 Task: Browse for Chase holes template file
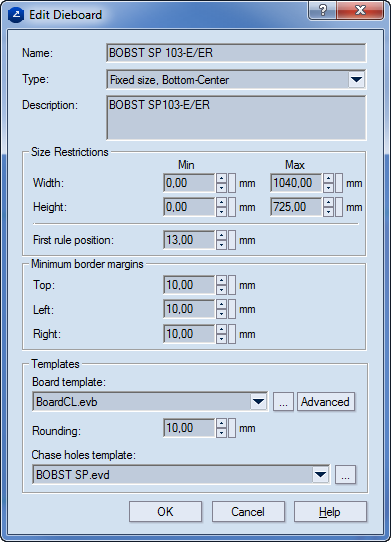(345, 475)
